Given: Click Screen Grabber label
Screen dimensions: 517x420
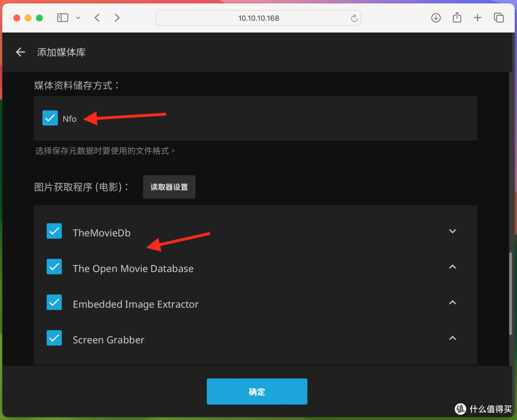Looking at the screenshot, I should click(109, 340).
